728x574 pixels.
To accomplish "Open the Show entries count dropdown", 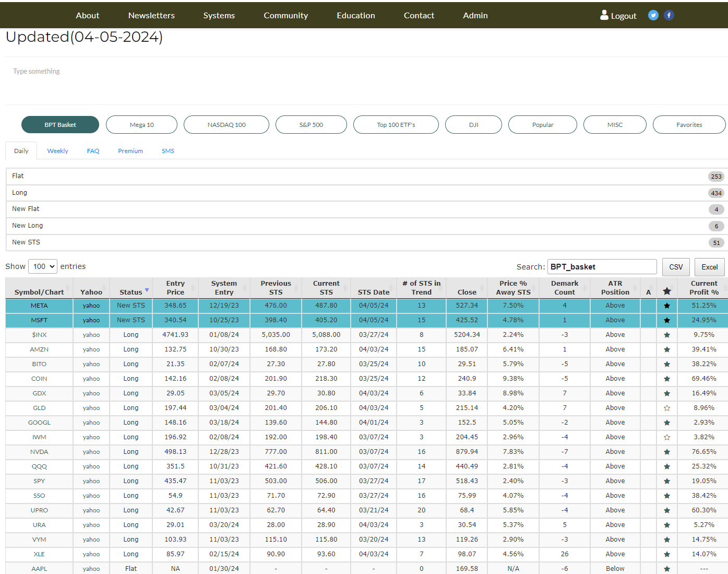I will click(42, 266).
